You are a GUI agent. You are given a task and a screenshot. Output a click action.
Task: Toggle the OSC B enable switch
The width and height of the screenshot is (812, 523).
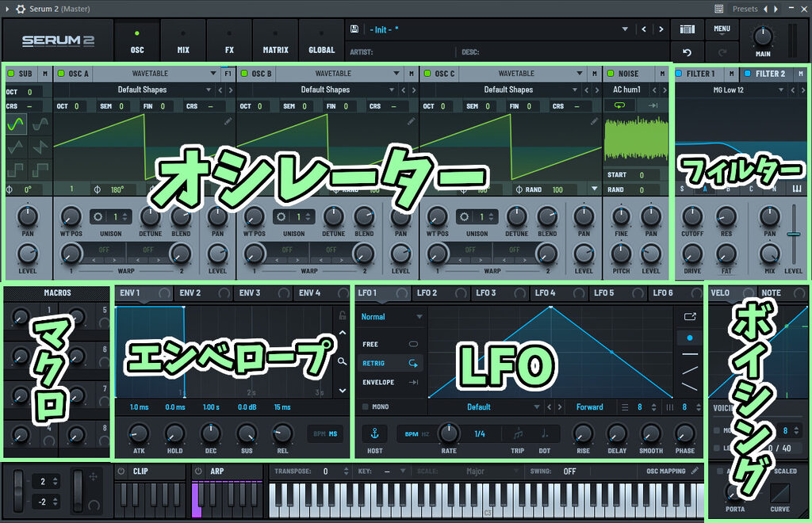(x=244, y=74)
